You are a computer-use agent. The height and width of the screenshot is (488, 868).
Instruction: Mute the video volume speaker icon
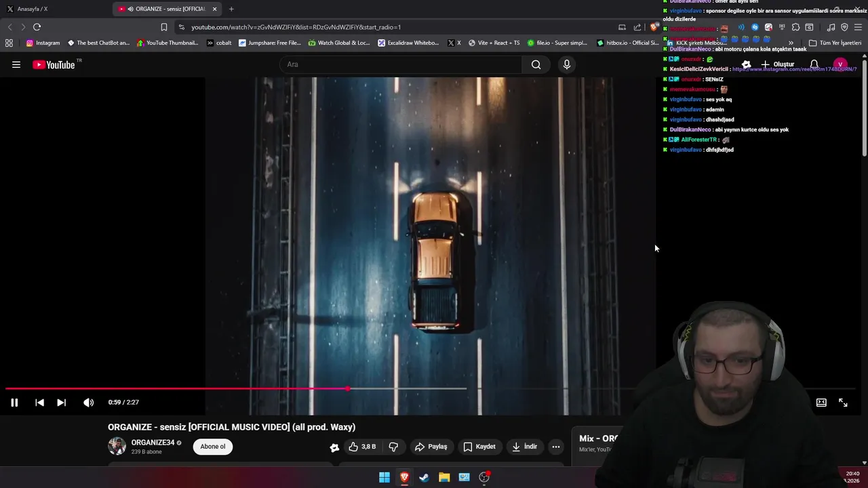pyautogui.click(x=88, y=403)
